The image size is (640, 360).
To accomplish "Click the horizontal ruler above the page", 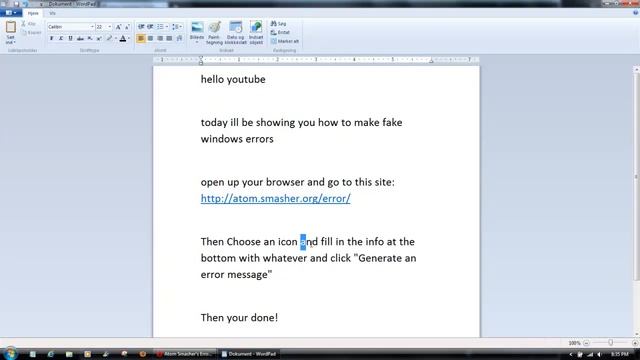I will coord(316,60).
